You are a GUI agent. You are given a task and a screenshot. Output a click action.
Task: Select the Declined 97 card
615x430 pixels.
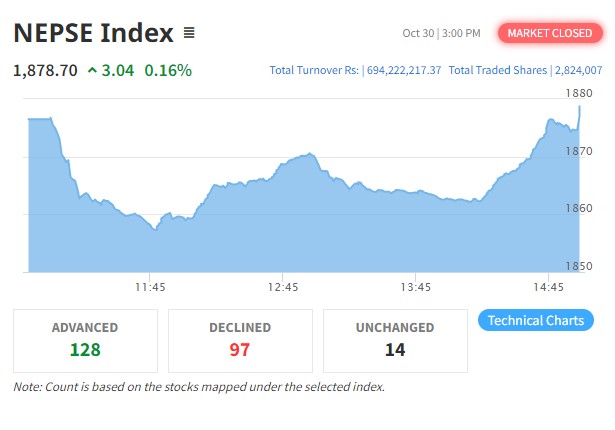point(240,340)
